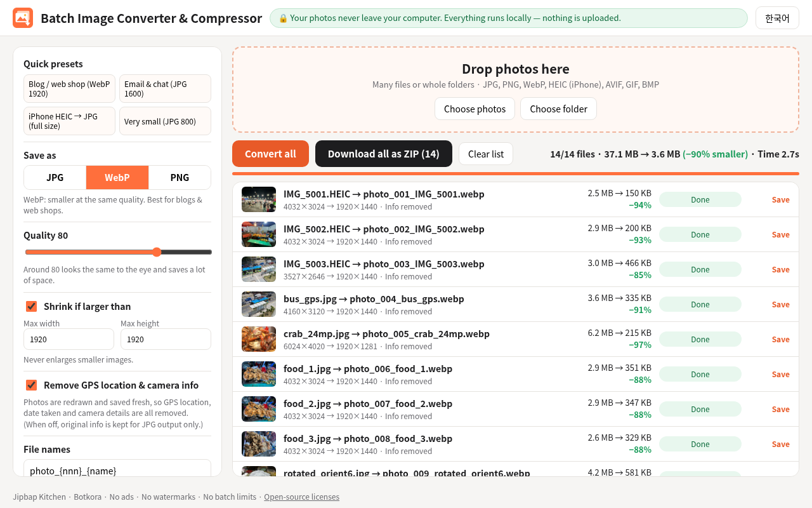
Task: Save photo_007_food_2.webp
Action: point(780,409)
